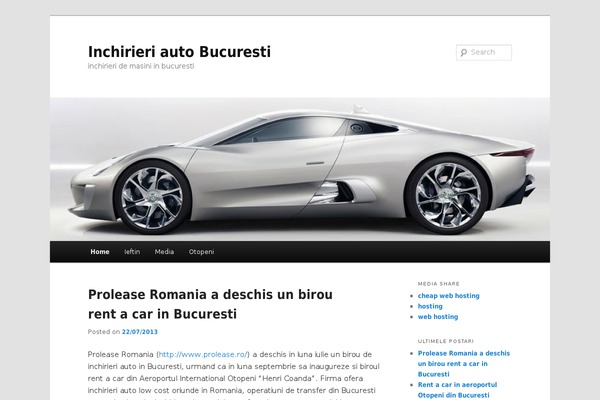The image size is (600, 400).
Task: Click the MEDIA SHARE sidebar heading
Action: (439, 284)
